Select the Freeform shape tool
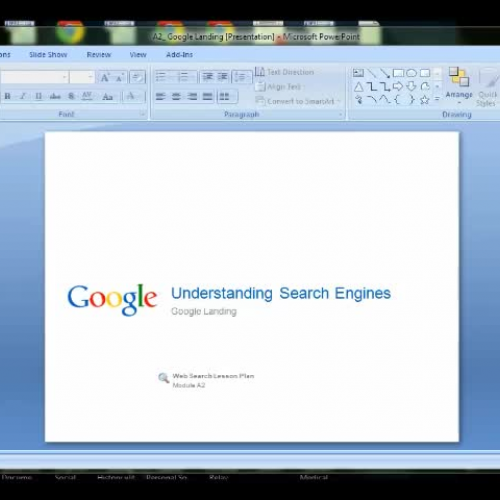The width and height of the screenshot is (500, 500). click(x=425, y=87)
